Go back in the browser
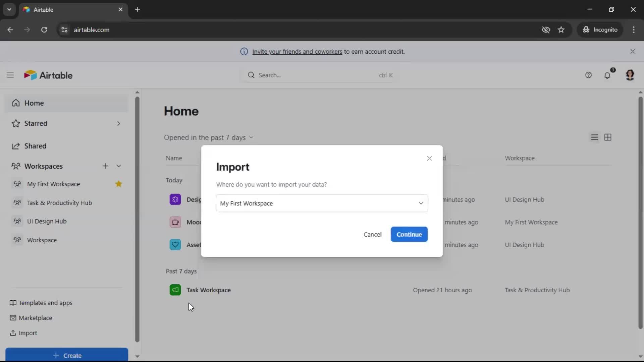Image resolution: width=644 pixels, height=362 pixels. (x=10, y=30)
